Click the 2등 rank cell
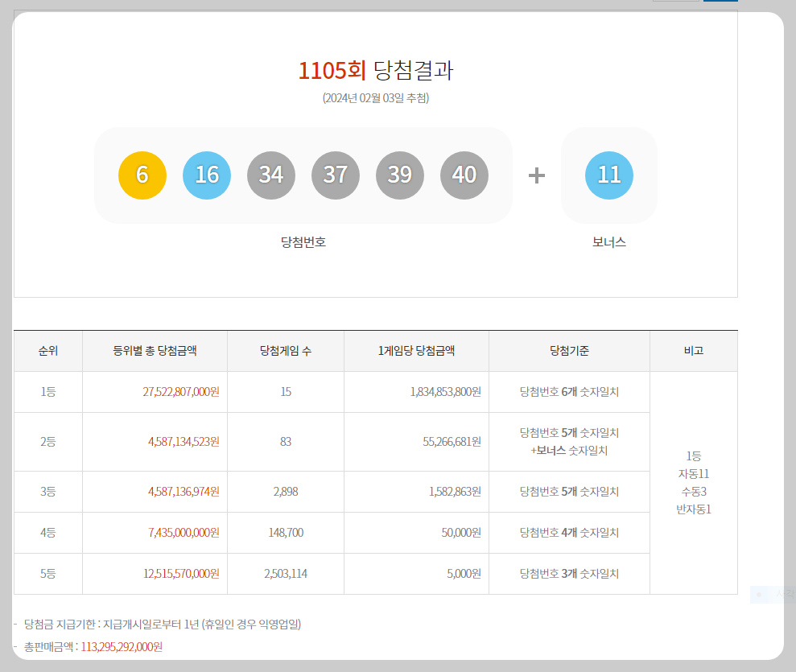This screenshot has height=672, width=796. click(x=48, y=442)
